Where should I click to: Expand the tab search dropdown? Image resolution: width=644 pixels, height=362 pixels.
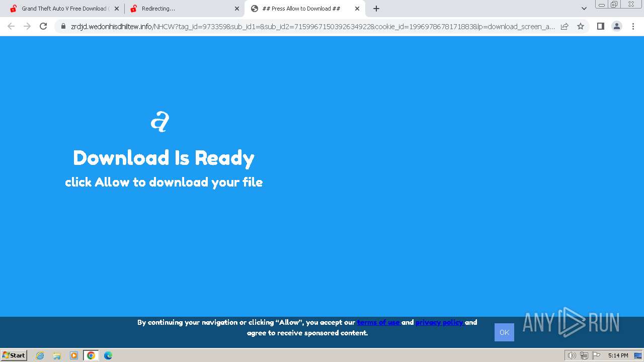pos(584,9)
